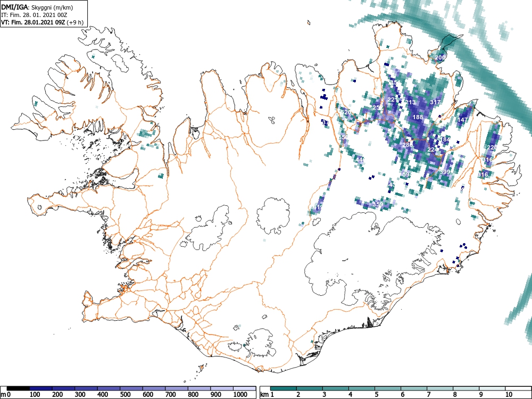
Task: Click the 800–900 m pale swatch
Action: click(199, 388)
